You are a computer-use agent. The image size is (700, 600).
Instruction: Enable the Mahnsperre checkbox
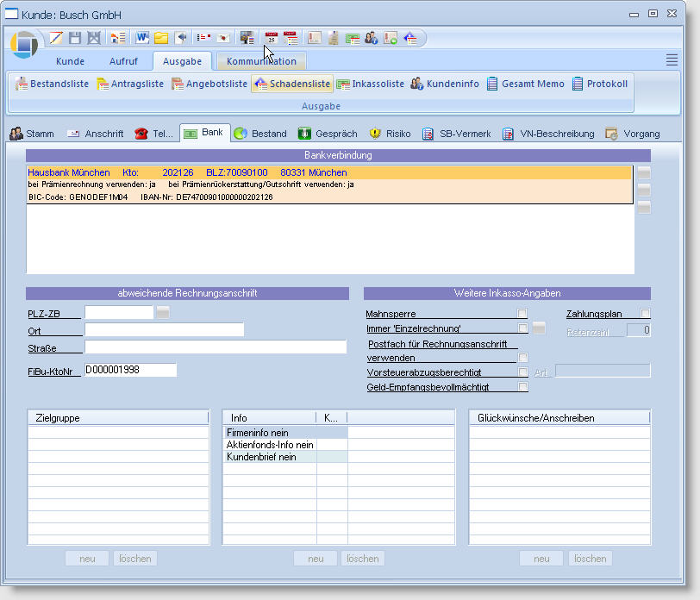[x=522, y=314]
